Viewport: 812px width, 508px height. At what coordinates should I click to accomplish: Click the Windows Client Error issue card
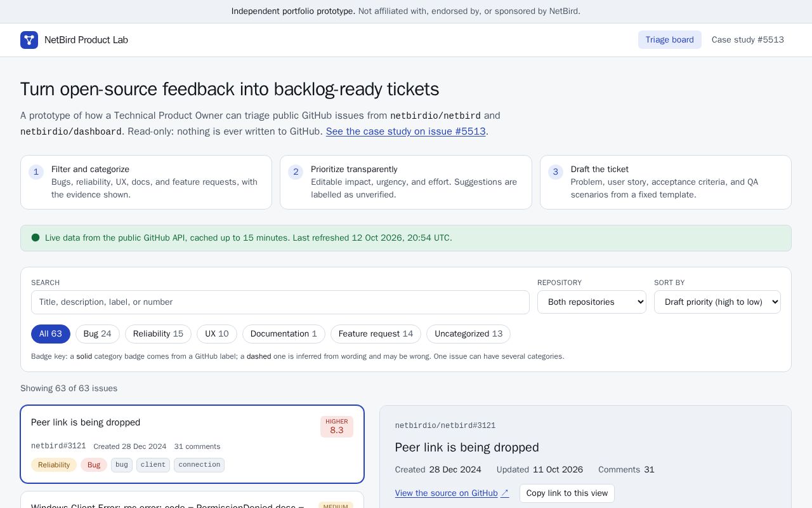(x=192, y=500)
